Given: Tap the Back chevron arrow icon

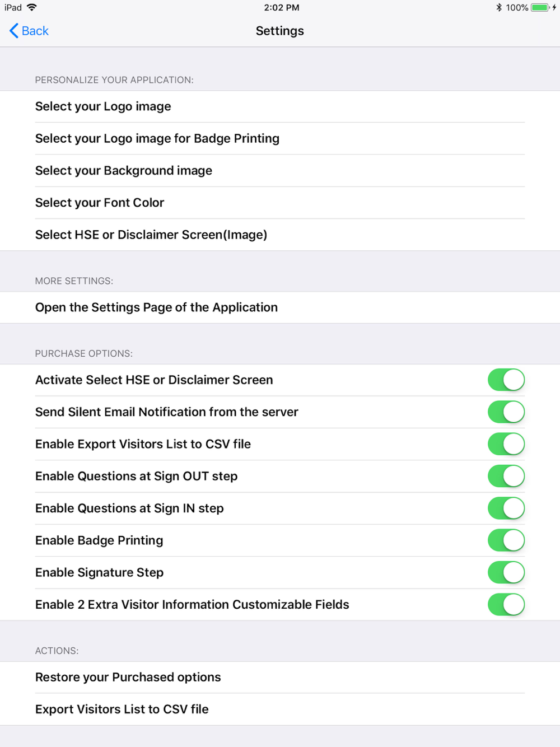Looking at the screenshot, I should point(14,31).
